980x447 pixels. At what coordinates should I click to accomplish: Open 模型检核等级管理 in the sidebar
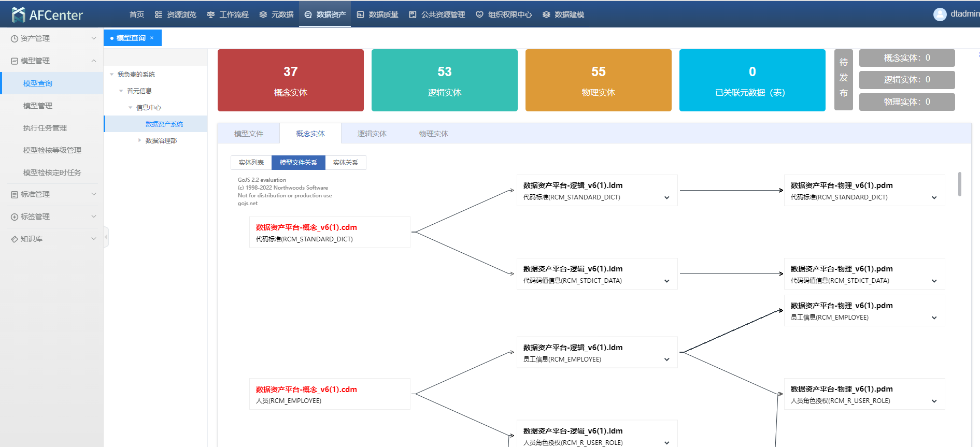click(x=52, y=150)
